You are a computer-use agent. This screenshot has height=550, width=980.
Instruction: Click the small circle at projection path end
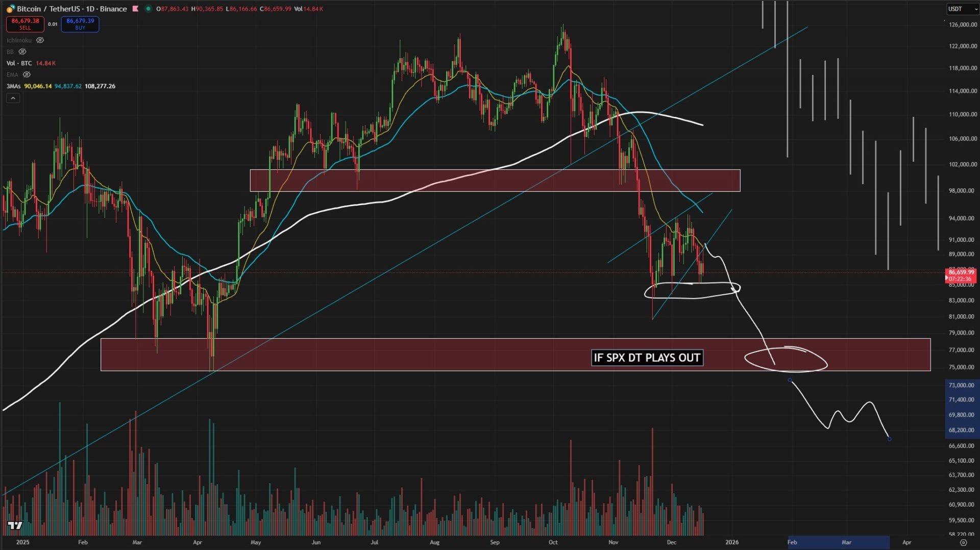pos(889,439)
